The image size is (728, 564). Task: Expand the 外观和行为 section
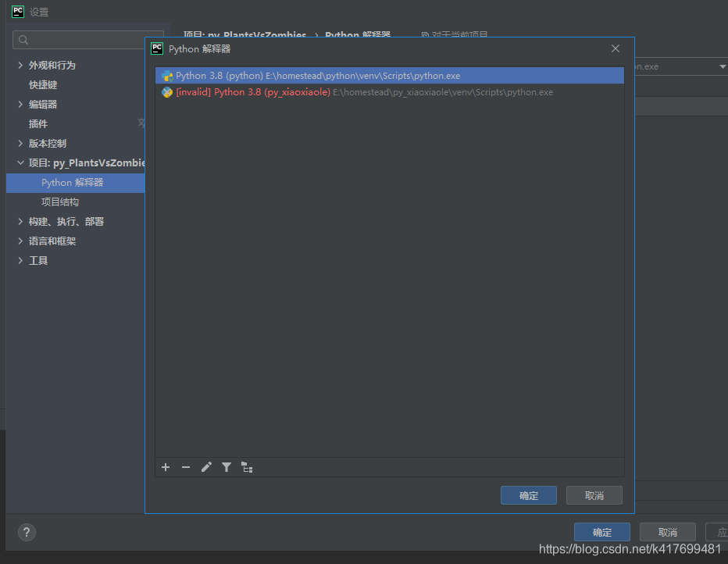pyautogui.click(x=20, y=66)
